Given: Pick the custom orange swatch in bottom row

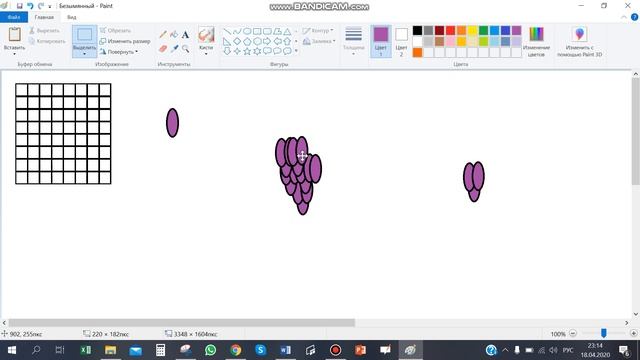Looking at the screenshot, I should point(417,52).
